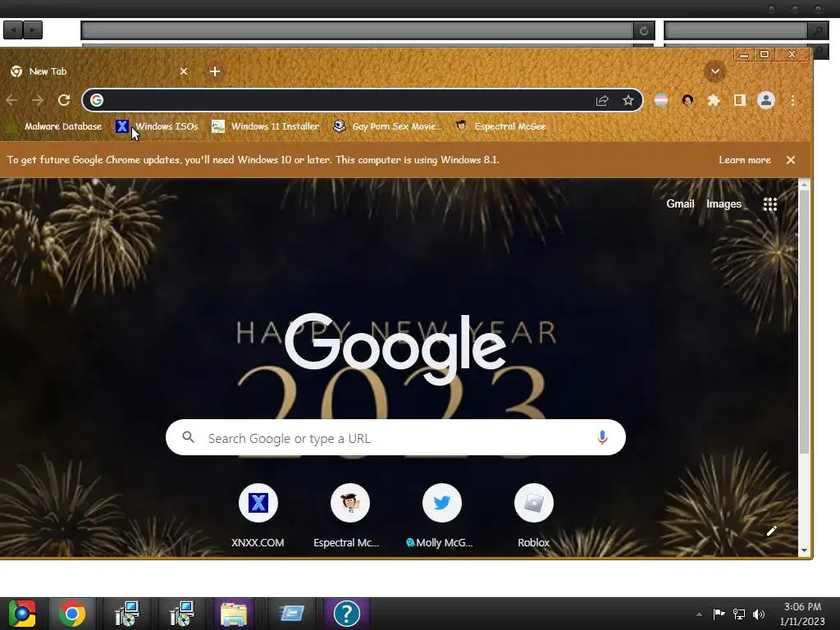The width and height of the screenshot is (840, 630).
Task: Click the search magnifier icon
Action: (188, 437)
